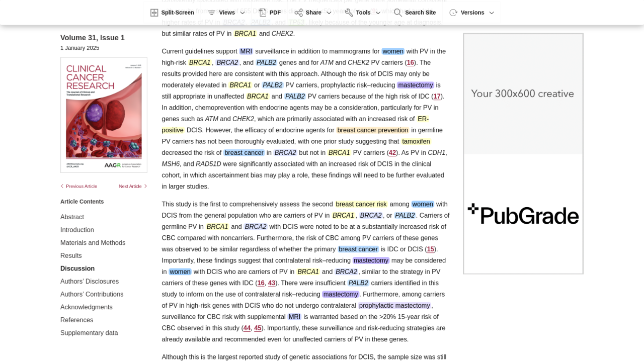Navigate to the Abstract section
The image size is (644, 362).
pyautogui.click(x=72, y=217)
